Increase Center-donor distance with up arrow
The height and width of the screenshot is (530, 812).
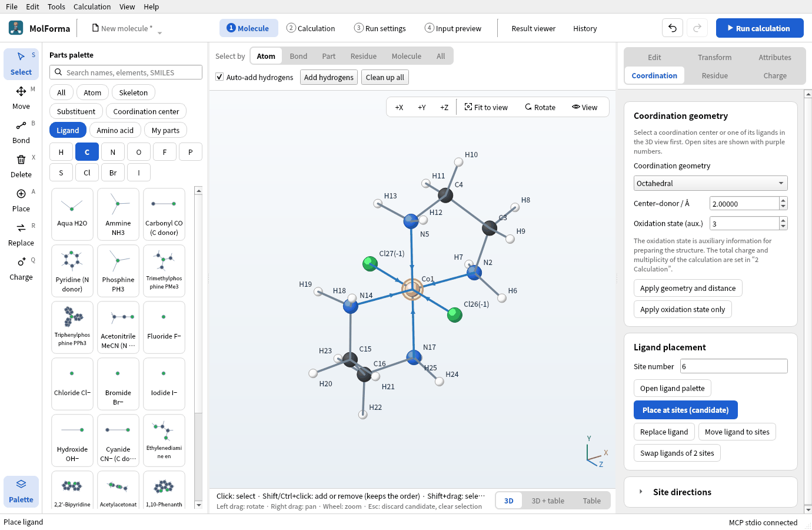(783, 200)
